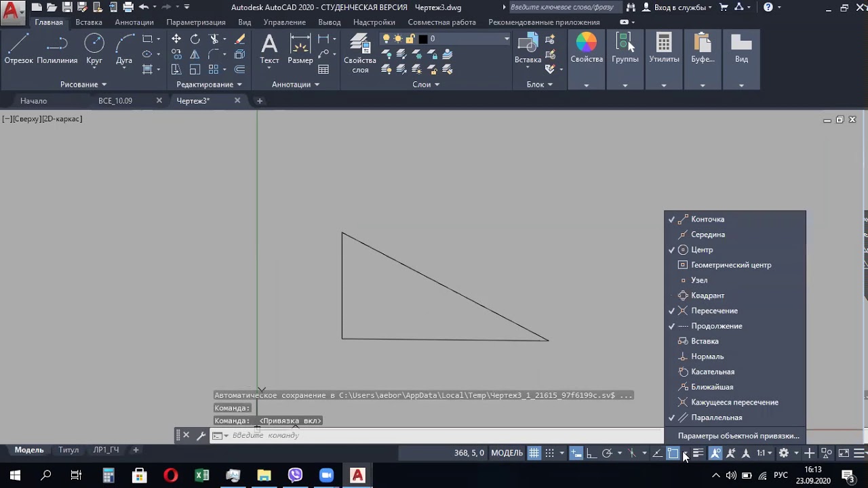Click the Rotate tool icon
The image size is (868, 488).
pyautogui.click(x=195, y=39)
